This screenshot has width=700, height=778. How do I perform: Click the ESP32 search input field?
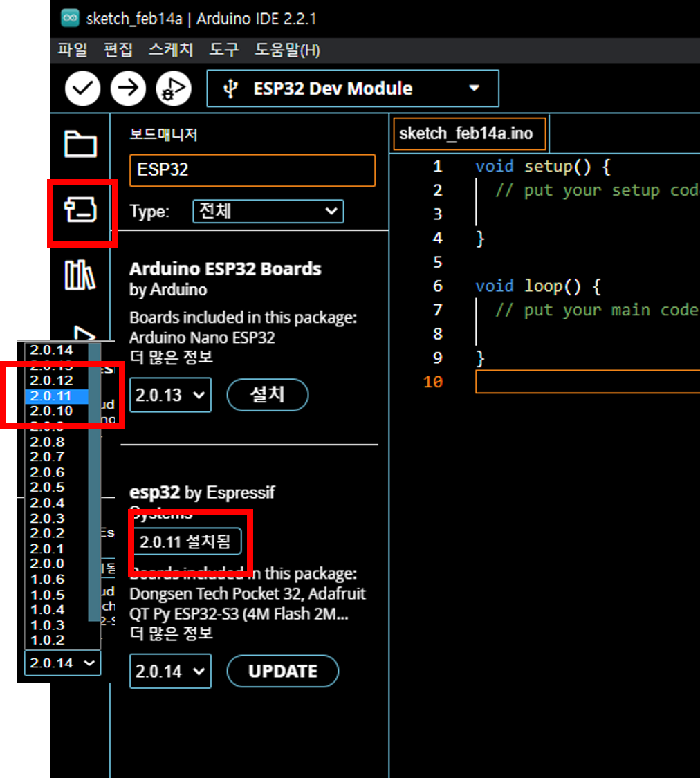click(252, 169)
